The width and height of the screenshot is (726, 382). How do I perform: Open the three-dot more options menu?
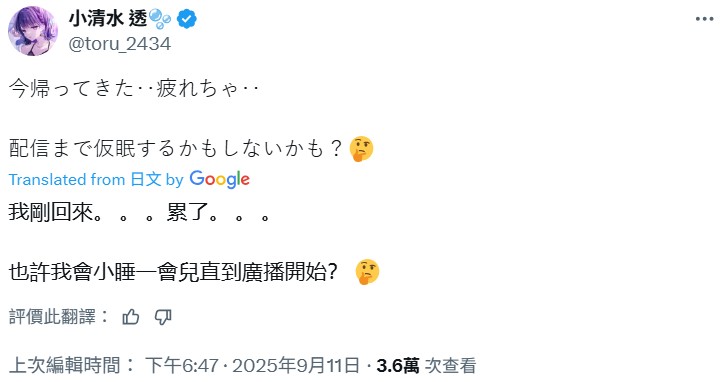pyautogui.click(x=704, y=19)
